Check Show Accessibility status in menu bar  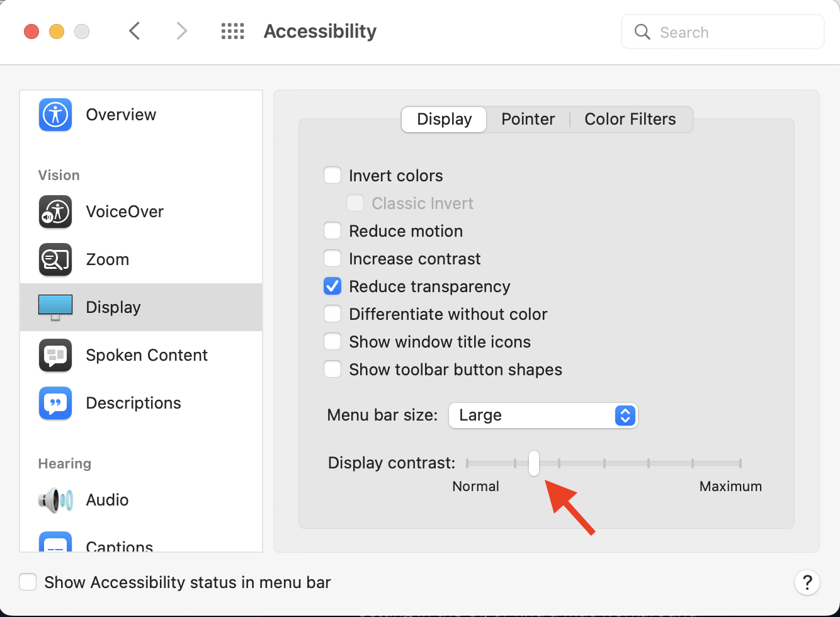click(x=28, y=582)
